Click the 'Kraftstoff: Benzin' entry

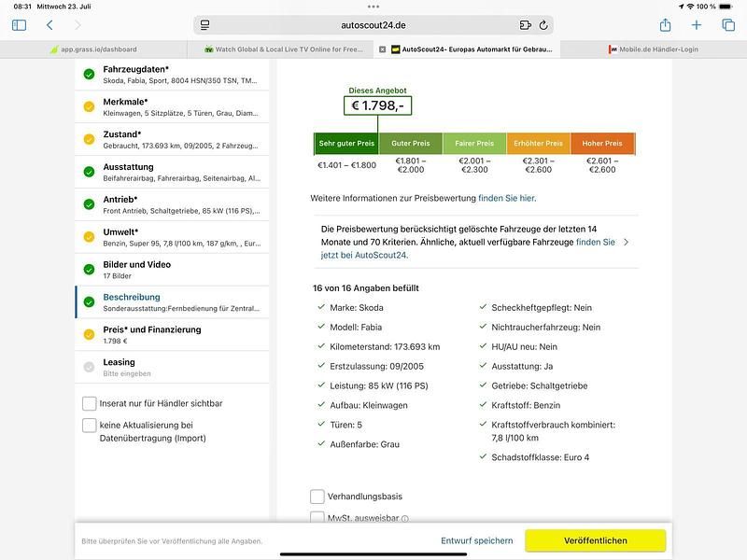[x=526, y=406]
